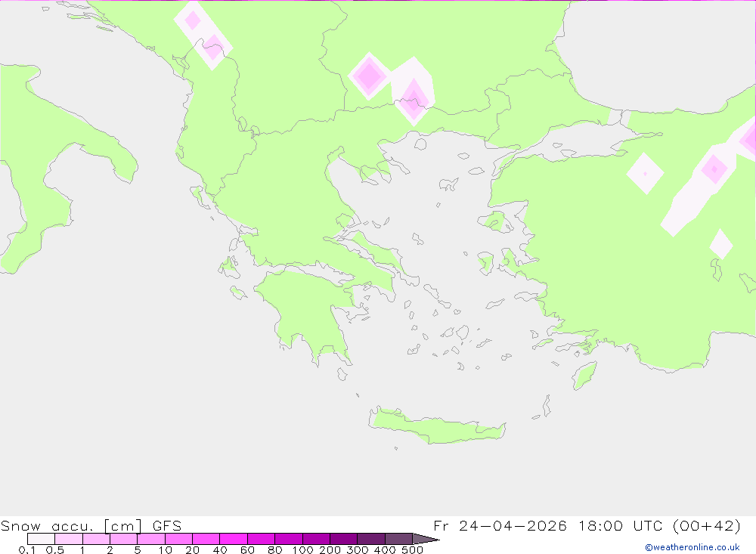Viewport: 756px width, 554px height.
Task: Select the 300–400 cm legend swatch
Action: [x=371, y=539]
